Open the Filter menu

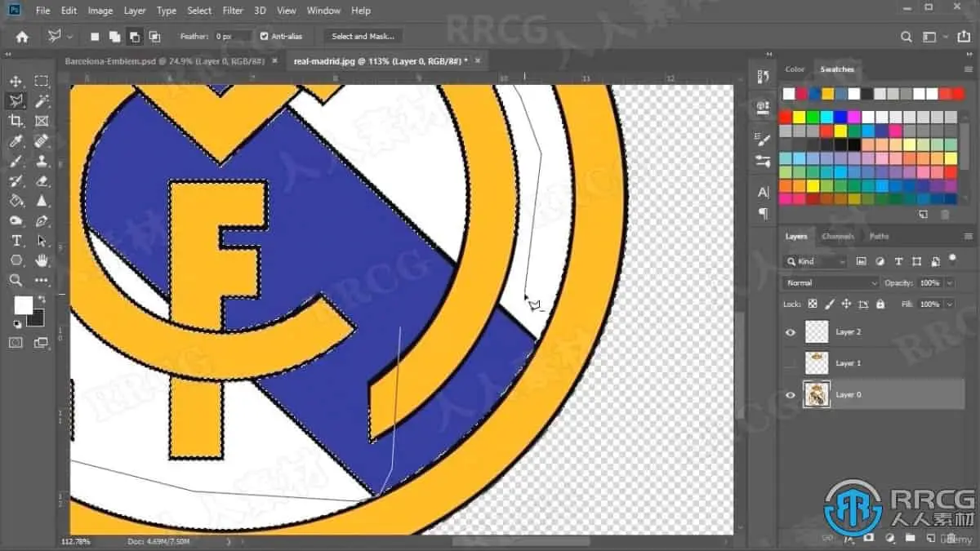[233, 11]
